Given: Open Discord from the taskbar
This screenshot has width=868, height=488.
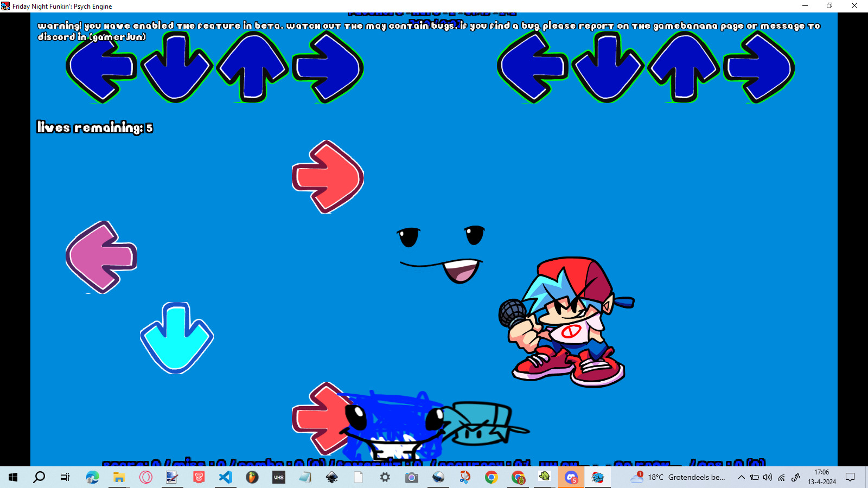Looking at the screenshot, I should [x=571, y=477].
